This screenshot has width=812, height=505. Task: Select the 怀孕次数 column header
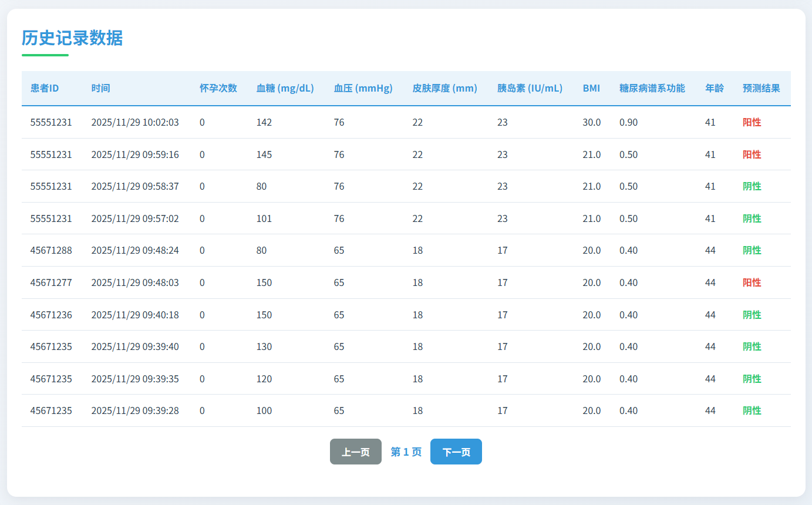click(218, 88)
